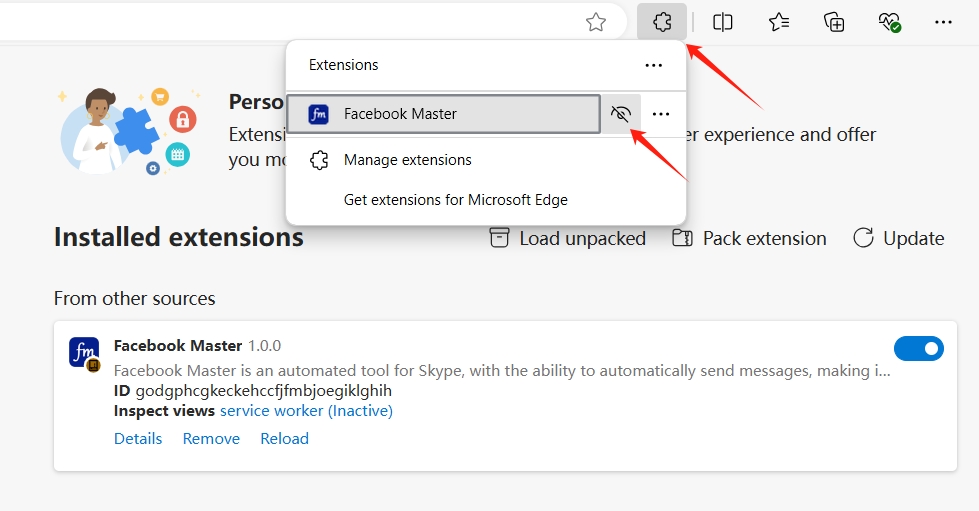Disable the Facebook Master extension switch
The image size is (979, 511).
pos(918,349)
